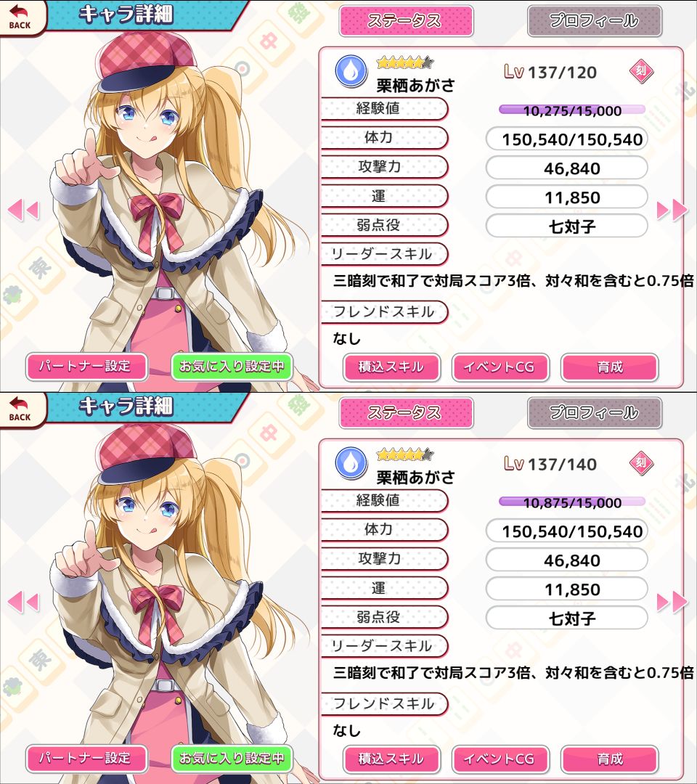Toggle お気に入り設定中 favorite on Lv 137/140 screen
The image size is (697, 784).
pos(232,759)
